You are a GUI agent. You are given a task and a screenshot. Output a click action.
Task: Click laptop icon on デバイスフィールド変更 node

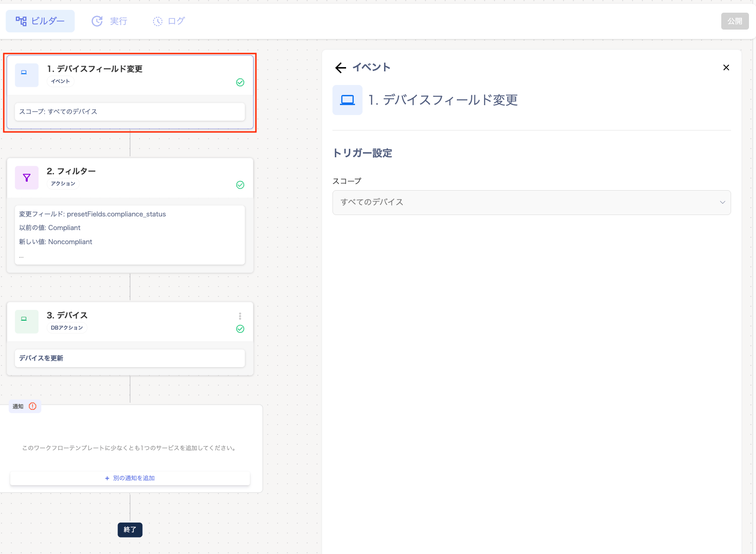pos(27,75)
